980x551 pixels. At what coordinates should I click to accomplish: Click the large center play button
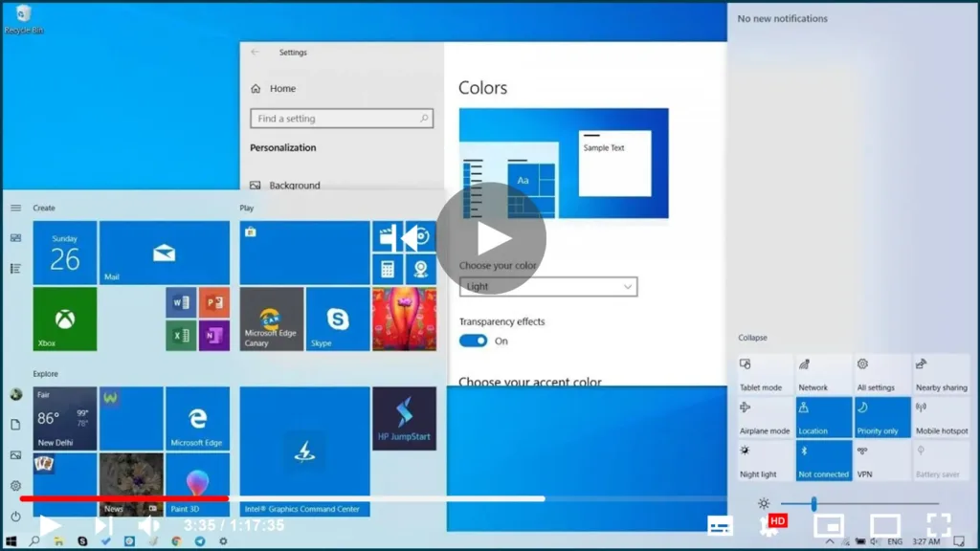(491, 238)
